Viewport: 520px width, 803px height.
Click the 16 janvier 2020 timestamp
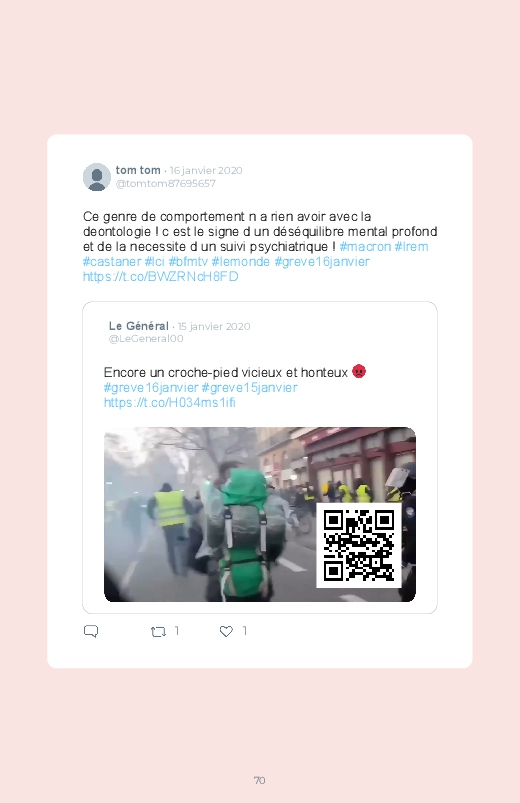tap(206, 171)
